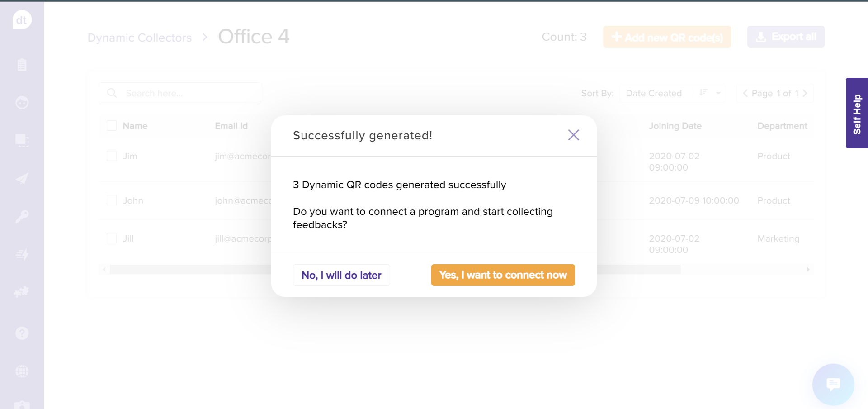Navigate to Dynamic Collectors breadcrumb

pyautogui.click(x=139, y=38)
